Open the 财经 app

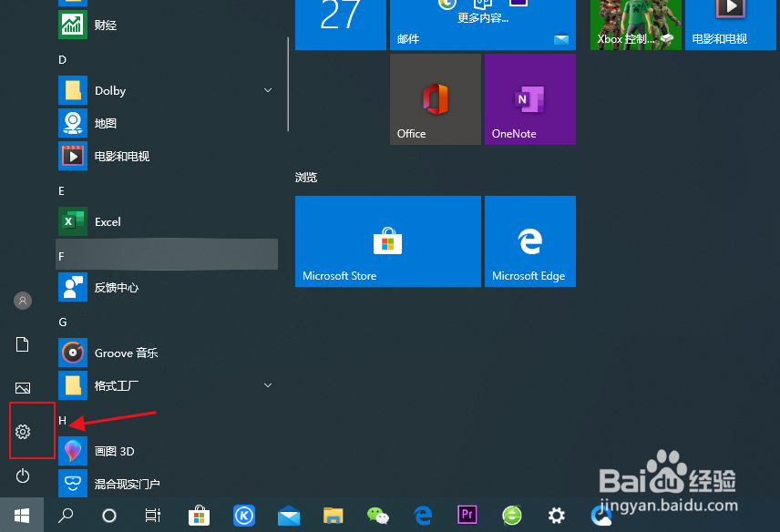tap(167, 25)
